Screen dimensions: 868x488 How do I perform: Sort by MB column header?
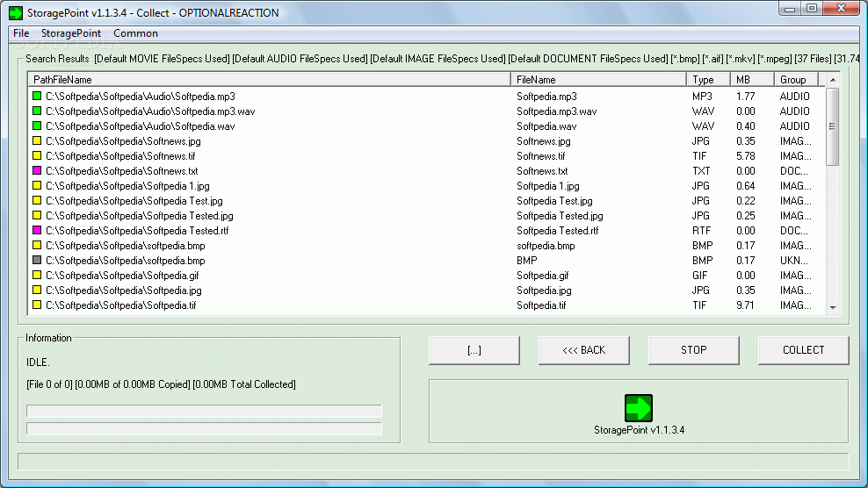pos(752,80)
